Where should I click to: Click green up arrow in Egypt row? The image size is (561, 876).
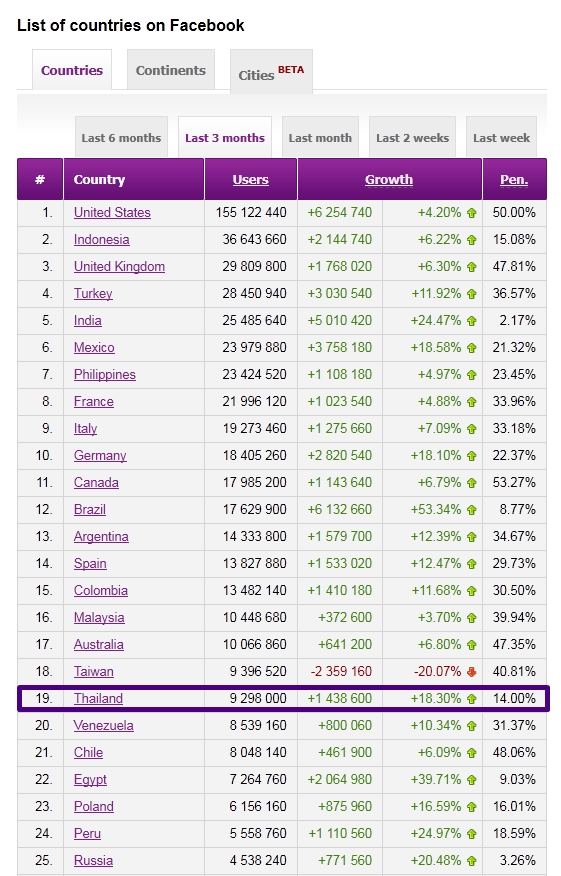(472, 780)
